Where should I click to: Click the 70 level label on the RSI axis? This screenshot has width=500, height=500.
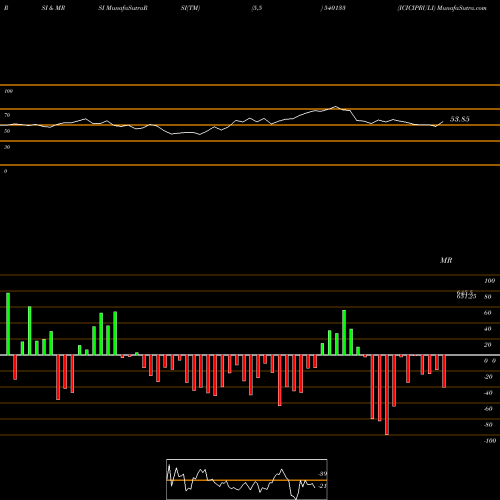click(x=7, y=115)
